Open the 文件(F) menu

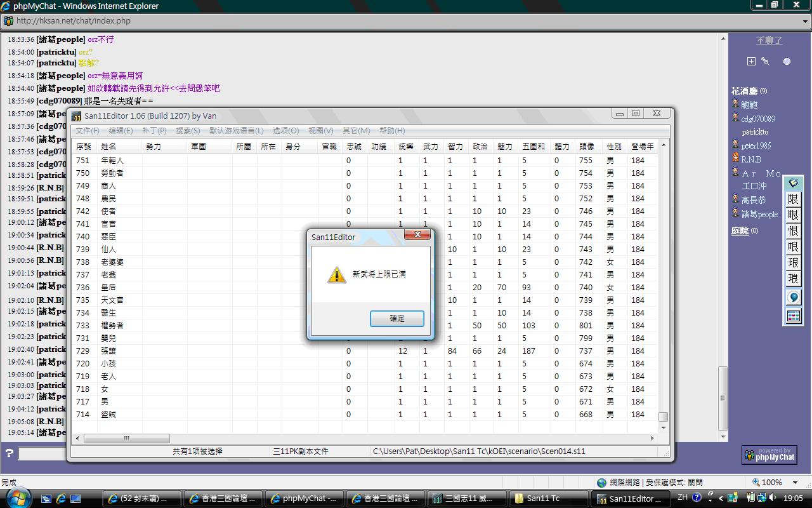coord(87,131)
